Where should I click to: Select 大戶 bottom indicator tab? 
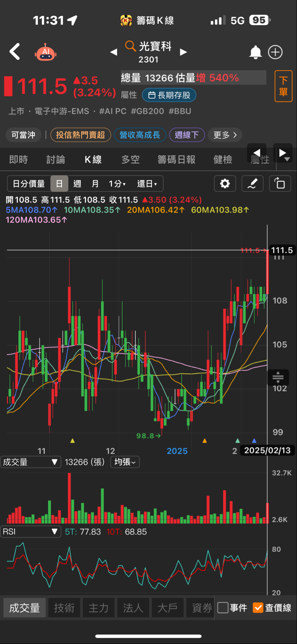click(x=168, y=608)
